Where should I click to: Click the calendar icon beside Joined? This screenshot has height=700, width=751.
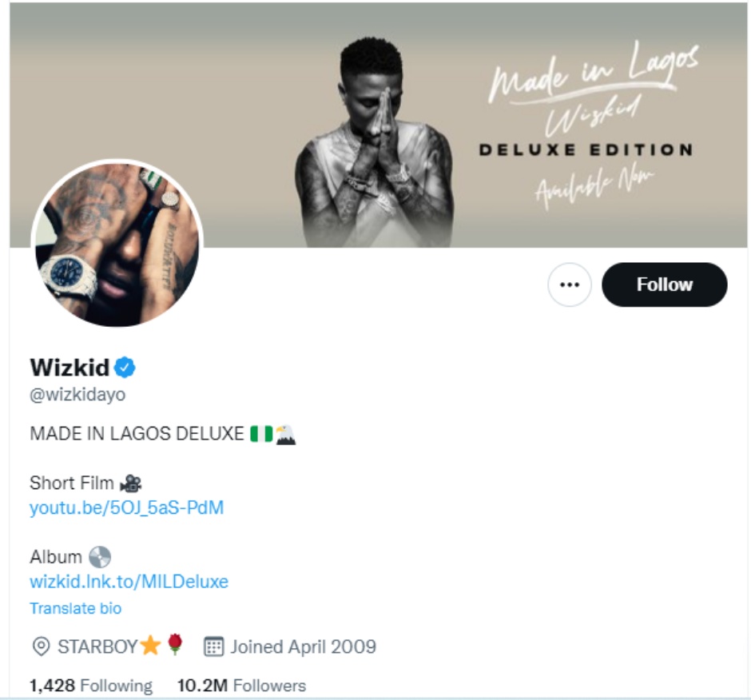(x=213, y=646)
